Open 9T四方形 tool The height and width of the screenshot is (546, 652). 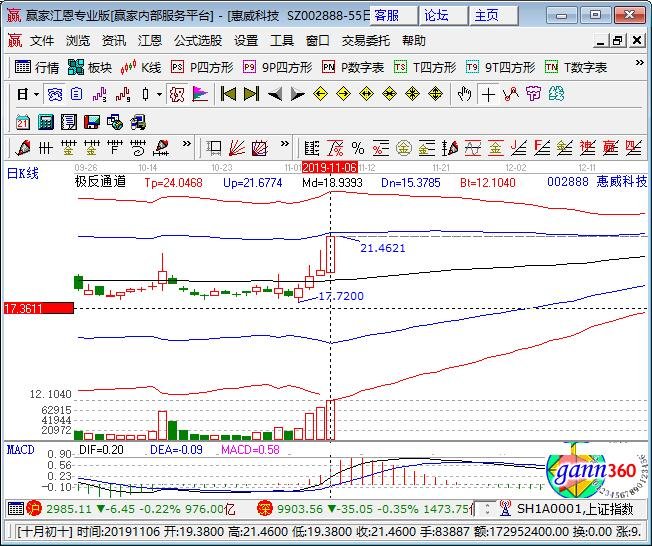[500, 67]
